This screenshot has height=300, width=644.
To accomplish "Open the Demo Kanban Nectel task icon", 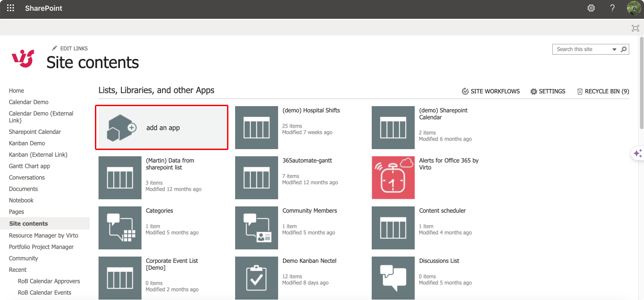I will pos(257,278).
